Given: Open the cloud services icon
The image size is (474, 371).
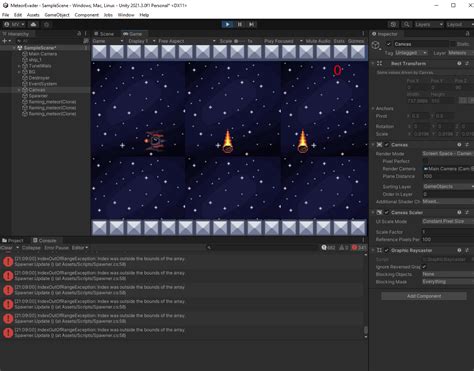Looking at the screenshot, I should 33,24.
